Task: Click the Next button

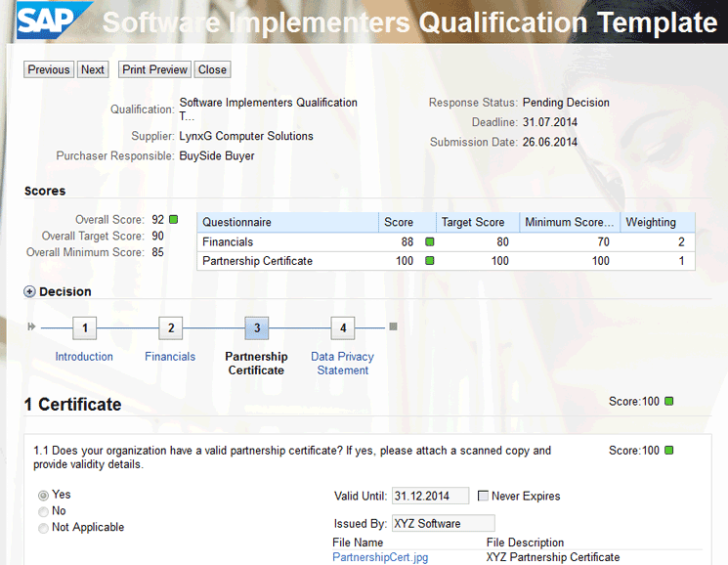Action: click(x=93, y=69)
